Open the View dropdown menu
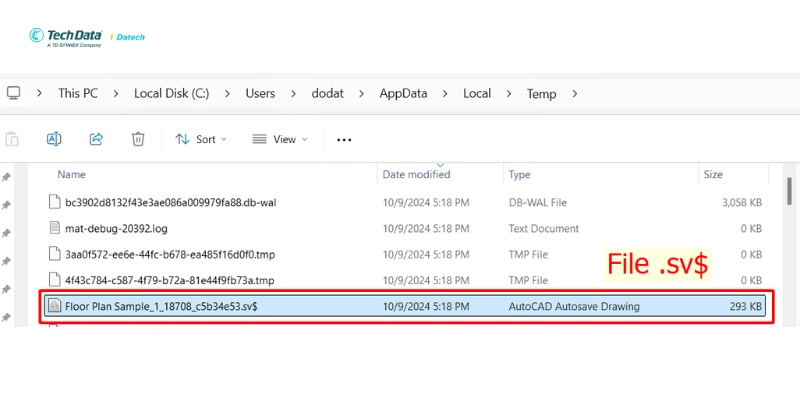Screen dimensions: 800x400 pos(280,139)
